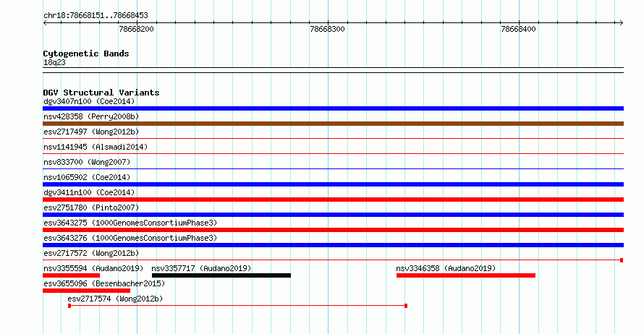Click the red end marker of esv2717572
The height and width of the screenshot is (334, 644).
coord(622,260)
